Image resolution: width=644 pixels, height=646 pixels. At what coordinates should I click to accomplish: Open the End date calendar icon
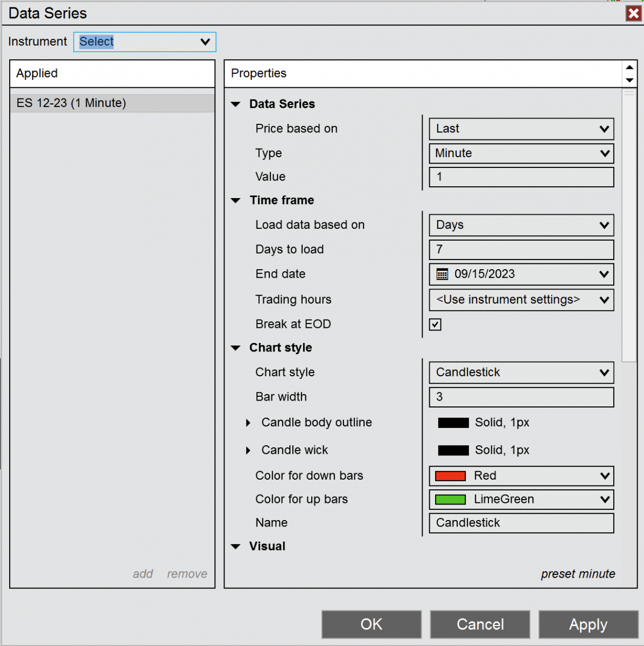[x=442, y=275]
